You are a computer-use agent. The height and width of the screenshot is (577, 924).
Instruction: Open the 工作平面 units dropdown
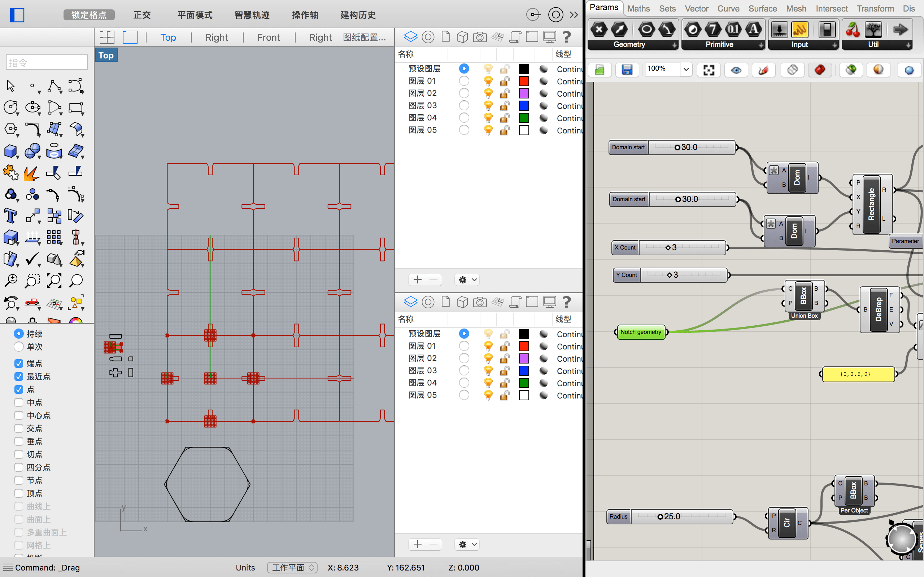coord(292,568)
